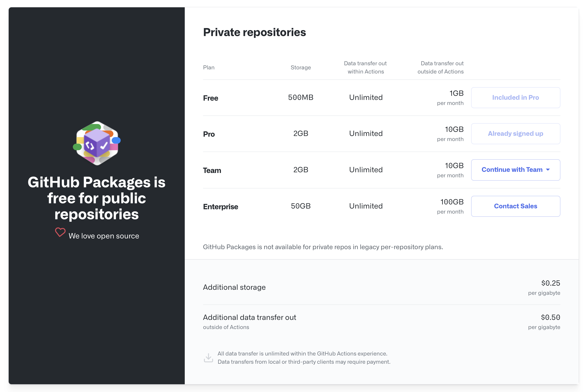
Task: Select the Team plan row label
Action: 212,170
